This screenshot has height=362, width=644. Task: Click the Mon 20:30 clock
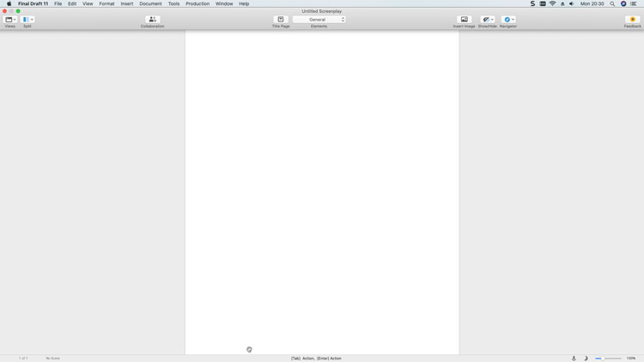pyautogui.click(x=592, y=3)
